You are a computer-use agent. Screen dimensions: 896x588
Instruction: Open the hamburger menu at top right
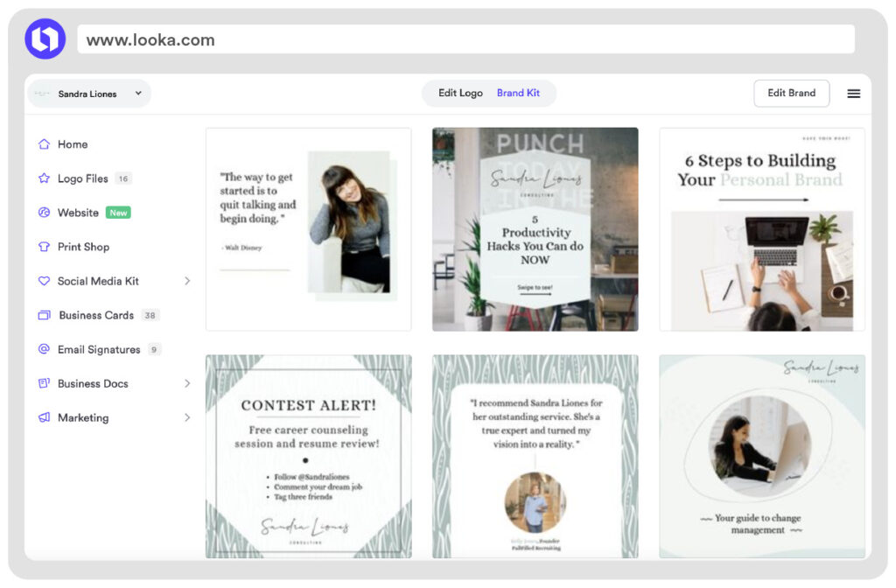point(853,94)
